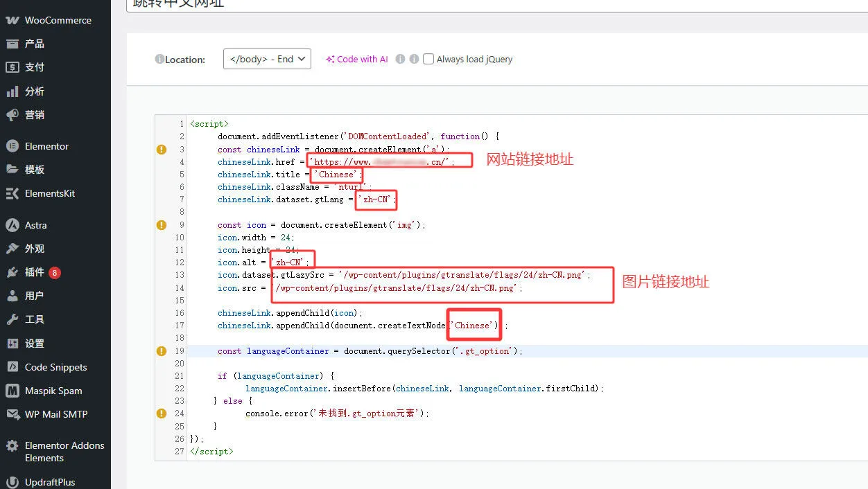Click the 'icon.width = 24;' code line
This screenshot has height=489, width=868.
coord(254,238)
